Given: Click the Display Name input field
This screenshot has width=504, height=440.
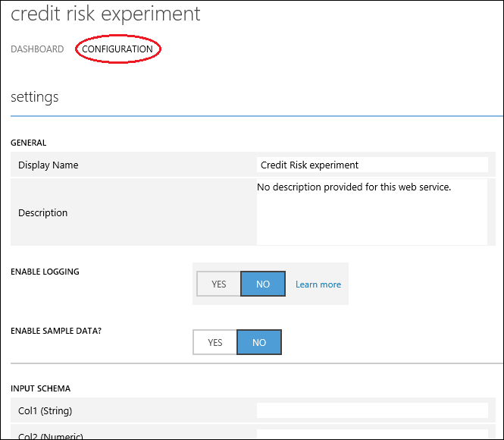Looking at the screenshot, I should pyautogui.click(x=372, y=165).
